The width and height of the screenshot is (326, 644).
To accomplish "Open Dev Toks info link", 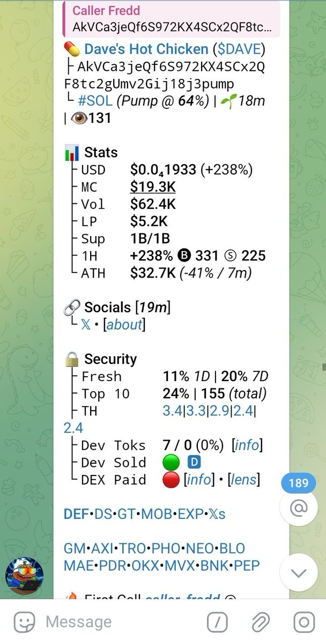I will click(x=247, y=445).
